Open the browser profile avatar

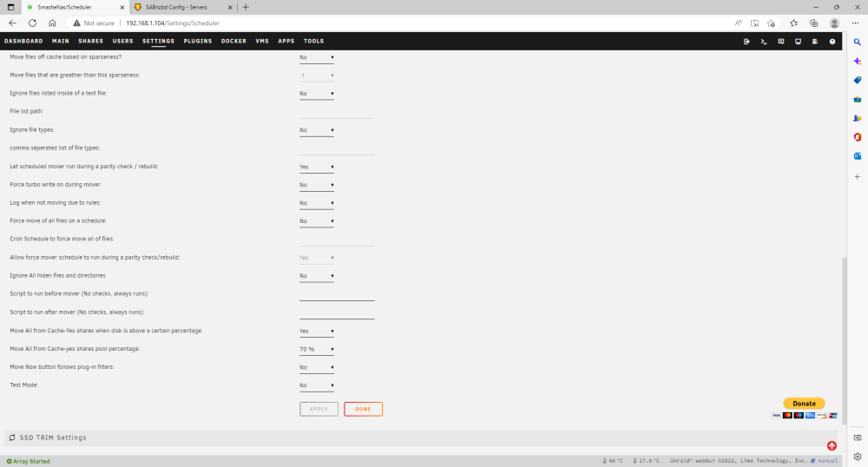(x=834, y=23)
